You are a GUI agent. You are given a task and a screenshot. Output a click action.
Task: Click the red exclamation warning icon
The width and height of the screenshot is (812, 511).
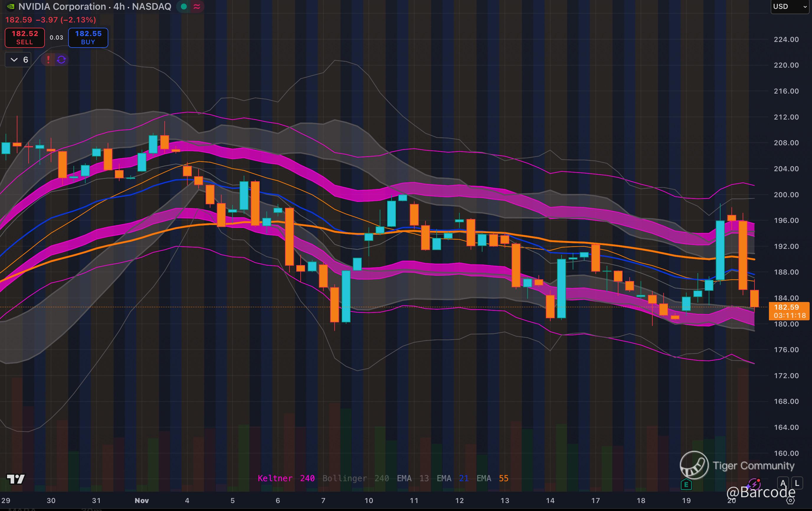[48, 60]
